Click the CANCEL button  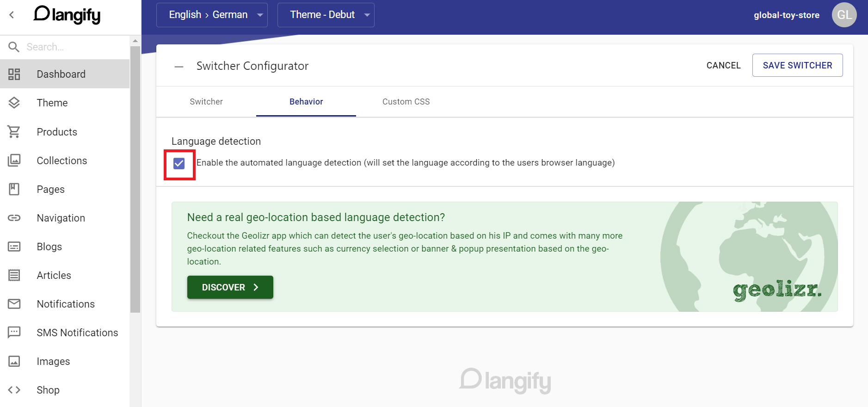[723, 65]
